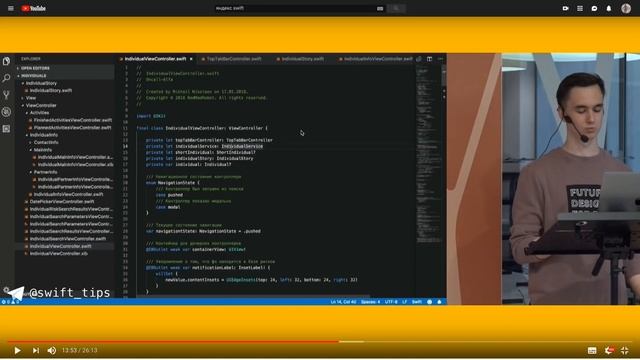Open the YouTube hamburger guide menu
640x360 pixels.
click(11, 8)
